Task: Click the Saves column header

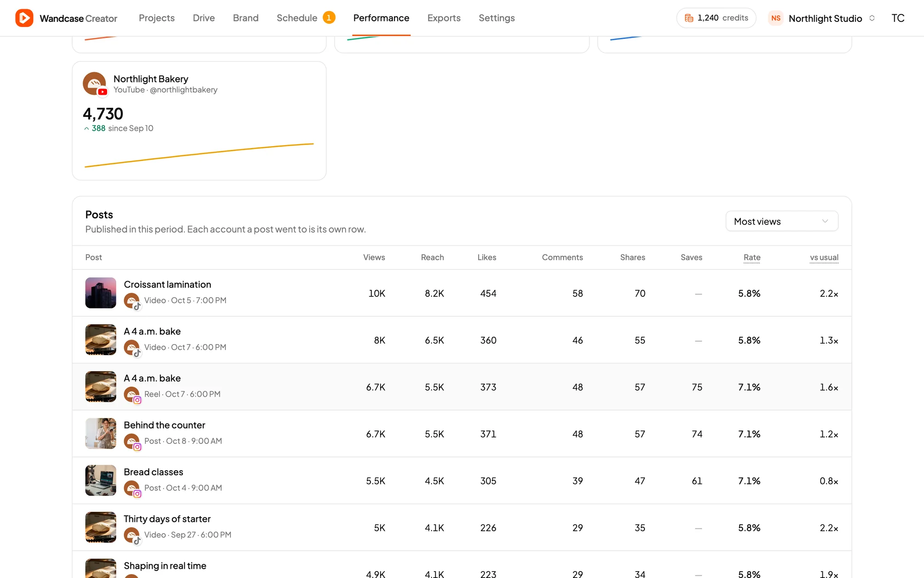Action: coord(691,258)
